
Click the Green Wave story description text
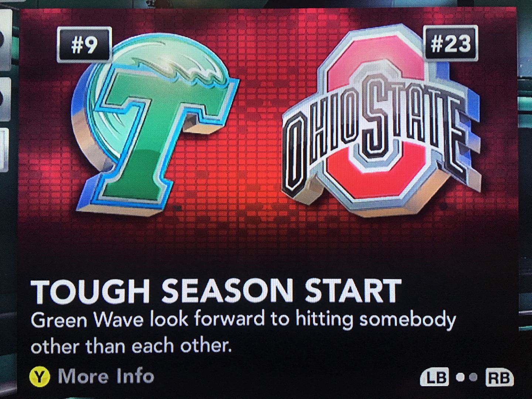[x=243, y=332]
